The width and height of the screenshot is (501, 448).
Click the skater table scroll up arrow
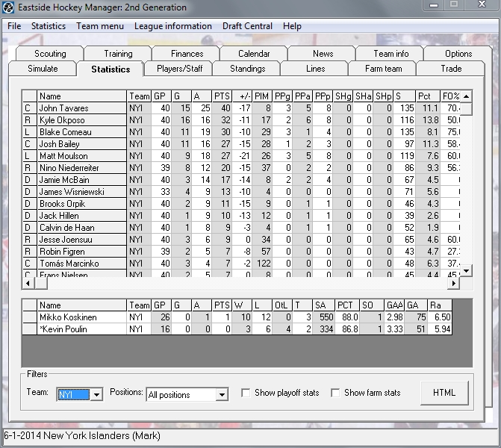(x=466, y=96)
